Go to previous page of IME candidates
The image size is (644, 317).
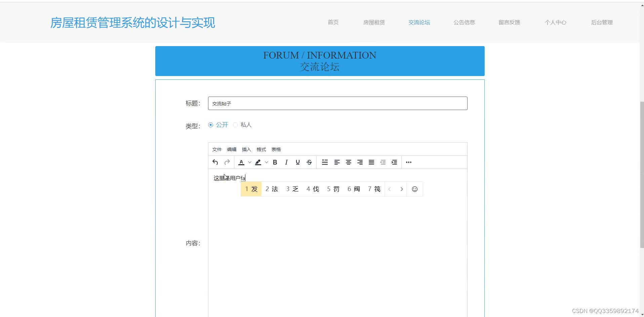pos(390,189)
